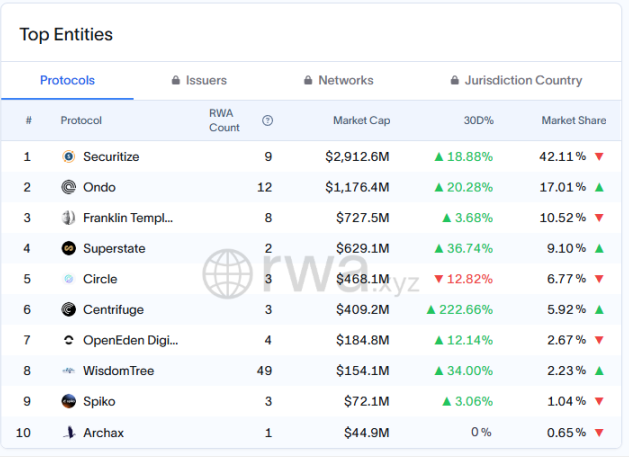Image resolution: width=629 pixels, height=458 pixels.
Task: Click the red down arrow for Circle market share
Action: pyautogui.click(x=599, y=279)
